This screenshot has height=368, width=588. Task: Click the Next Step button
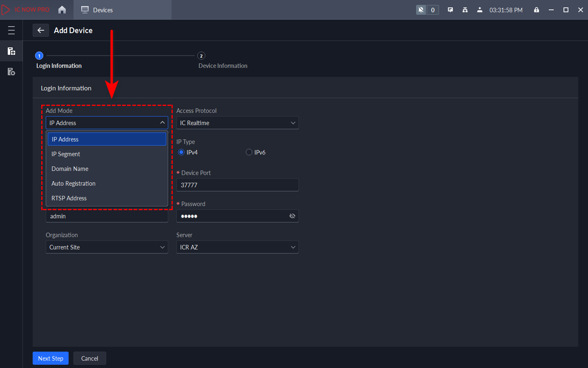(51, 358)
